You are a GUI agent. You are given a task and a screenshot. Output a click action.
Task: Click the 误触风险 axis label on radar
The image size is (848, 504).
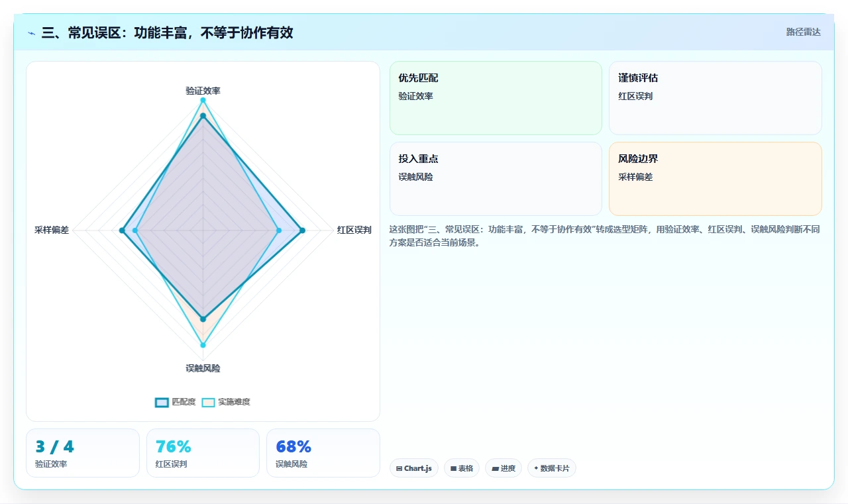(x=203, y=368)
